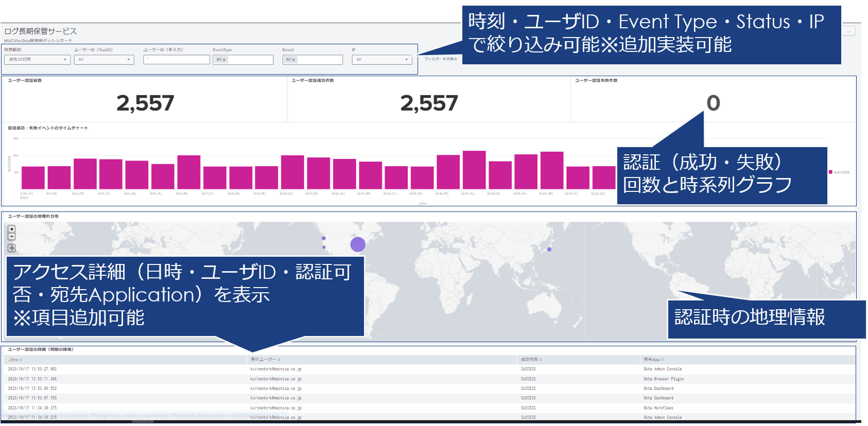Click the tallest bar in time chart
Viewport: 868px width, 426px height.
pyautogui.click(x=474, y=170)
